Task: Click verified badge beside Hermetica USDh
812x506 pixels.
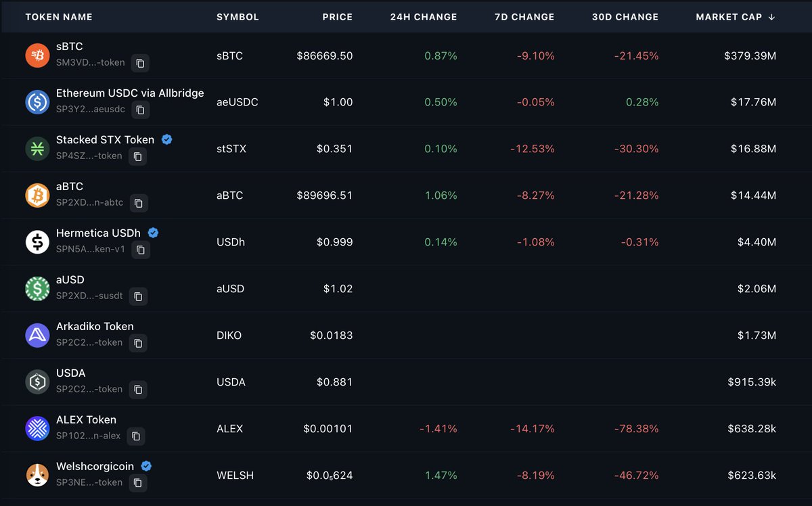Action: click(x=153, y=233)
